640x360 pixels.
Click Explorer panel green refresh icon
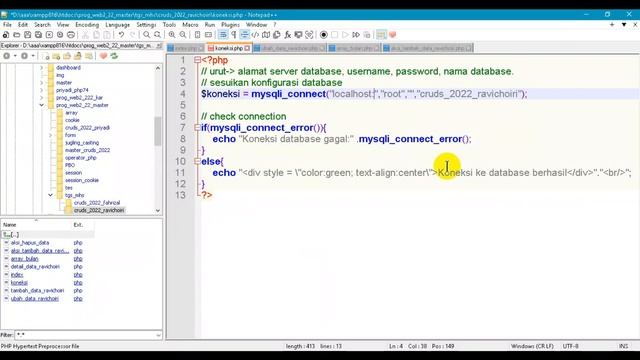(x=114, y=56)
